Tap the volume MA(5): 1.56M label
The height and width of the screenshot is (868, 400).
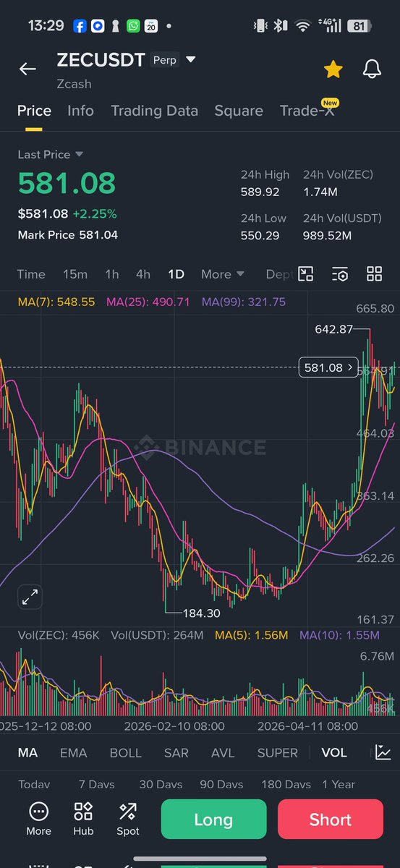click(x=250, y=635)
